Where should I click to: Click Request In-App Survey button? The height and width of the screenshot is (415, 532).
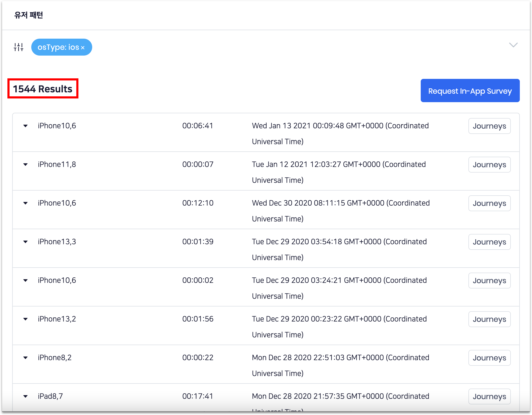(x=470, y=91)
